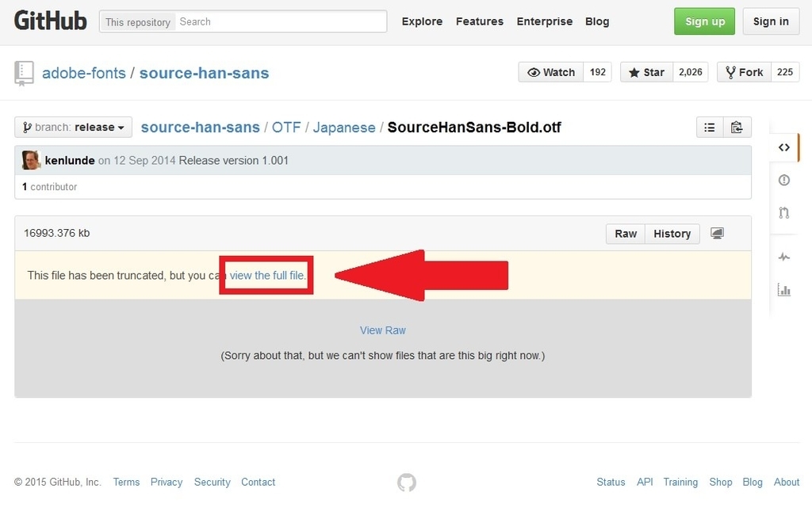This screenshot has width=812, height=519.
Task: Open the About footer link
Action: (787, 482)
